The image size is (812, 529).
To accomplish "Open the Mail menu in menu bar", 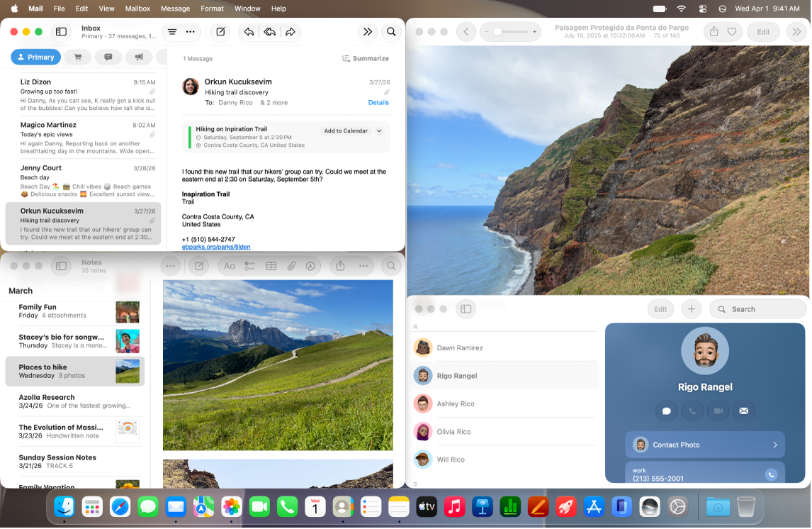I will [35, 9].
